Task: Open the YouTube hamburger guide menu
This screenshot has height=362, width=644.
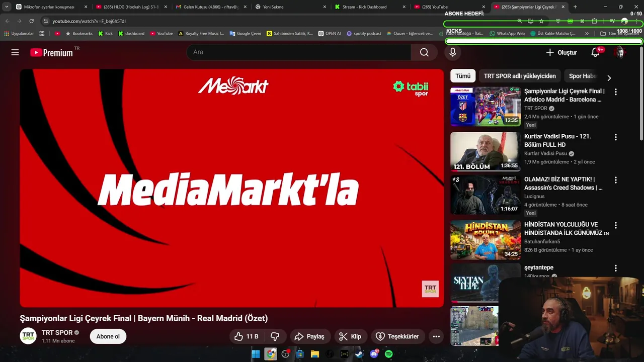Action: click(15, 52)
